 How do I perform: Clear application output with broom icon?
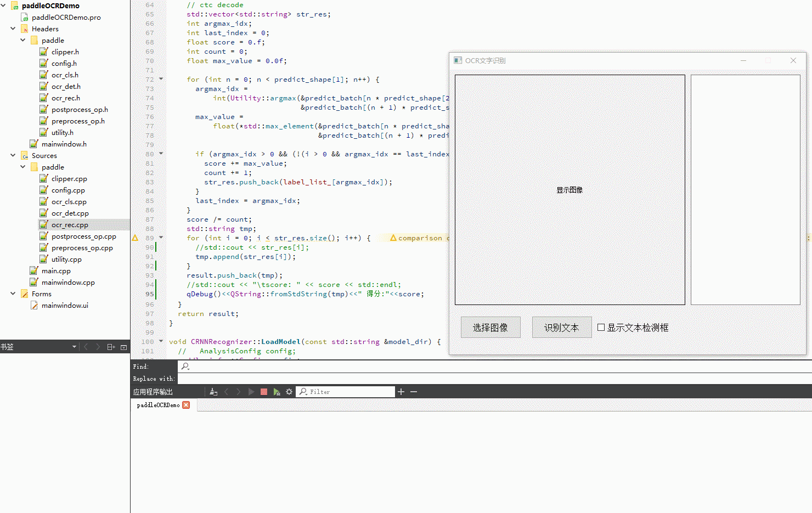click(213, 391)
